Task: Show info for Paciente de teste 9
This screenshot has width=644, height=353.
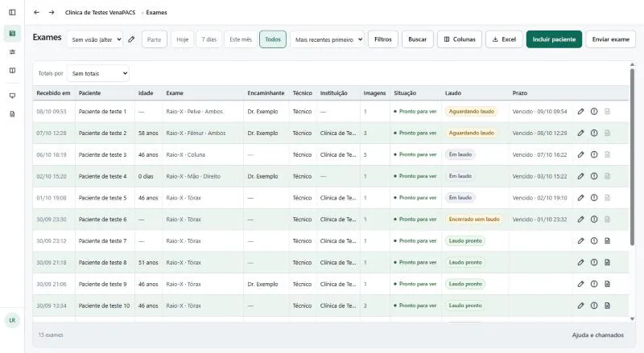Action: click(594, 284)
